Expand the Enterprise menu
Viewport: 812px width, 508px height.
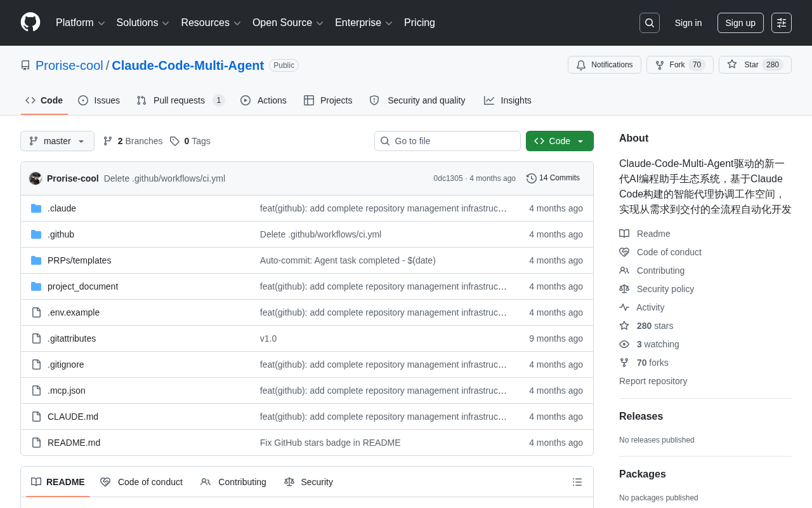tap(364, 23)
